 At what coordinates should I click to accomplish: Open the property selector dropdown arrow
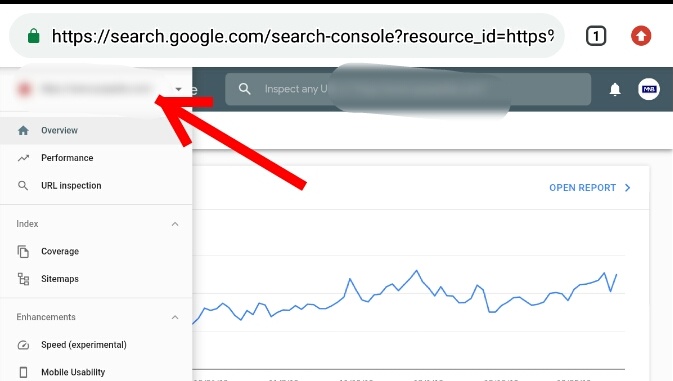click(x=179, y=89)
